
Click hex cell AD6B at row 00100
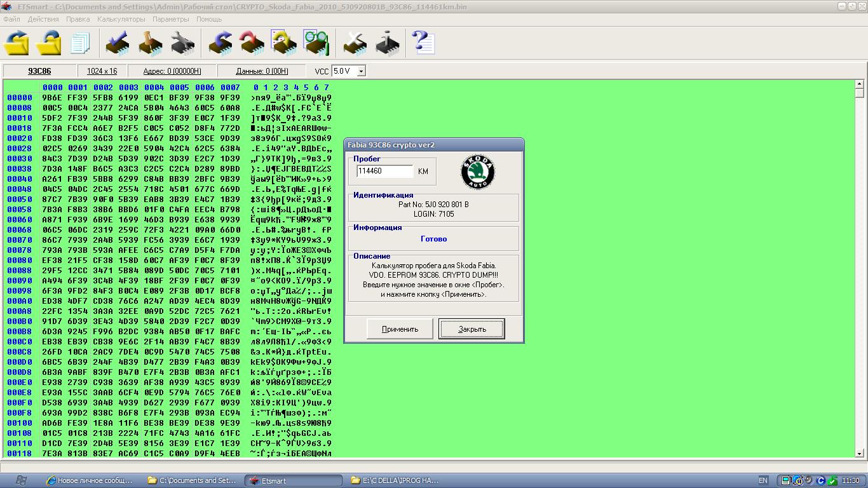pos(52,423)
